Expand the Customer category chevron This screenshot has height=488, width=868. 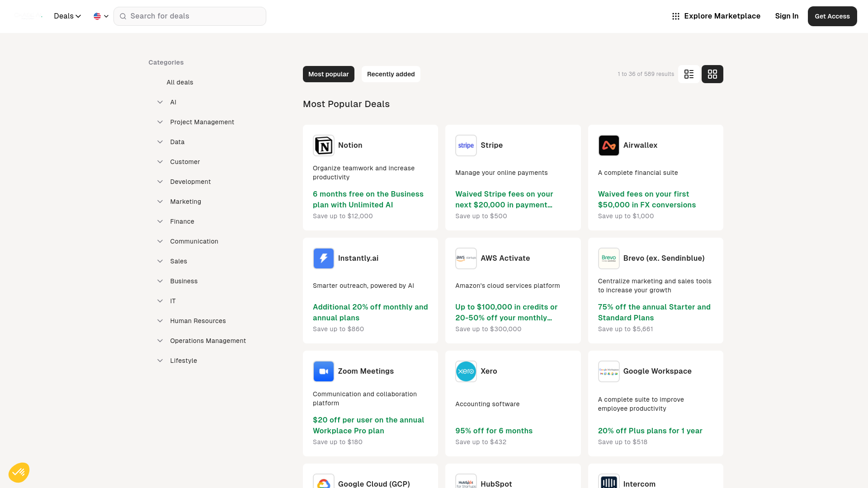click(160, 162)
